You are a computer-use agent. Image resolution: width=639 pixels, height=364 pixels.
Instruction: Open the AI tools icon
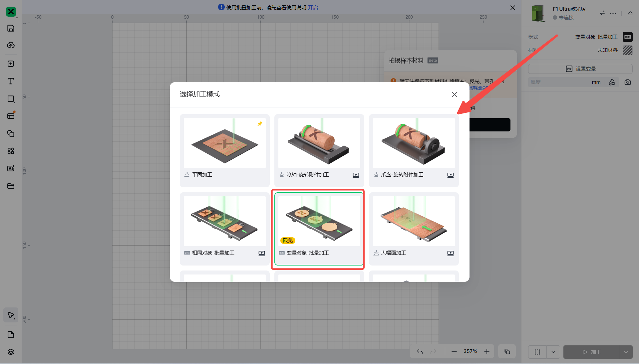tap(11, 168)
